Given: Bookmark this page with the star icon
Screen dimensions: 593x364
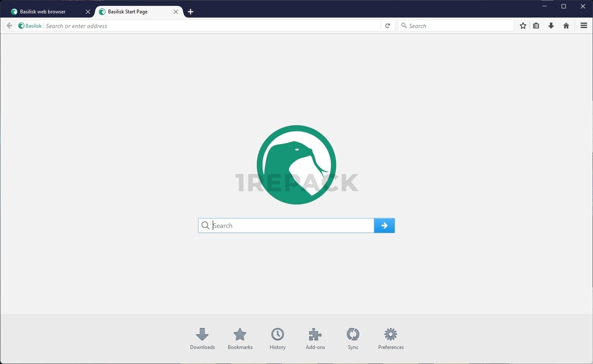Looking at the screenshot, I should coord(523,26).
